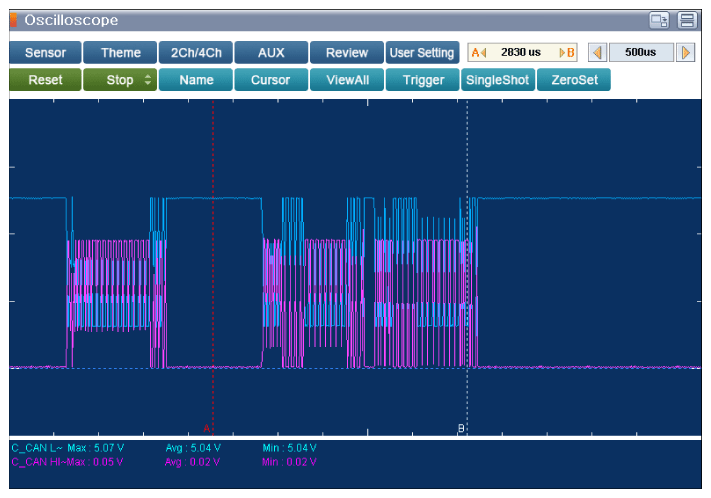The width and height of the screenshot is (711, 498).
Task: Click the 500us time base field
Action: (x=641, y=53)
